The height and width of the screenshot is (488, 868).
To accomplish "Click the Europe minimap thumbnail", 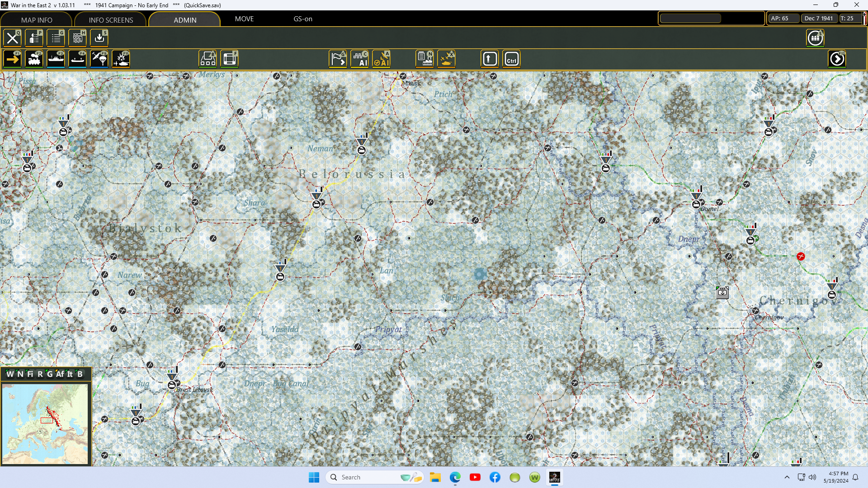I will point(45,424).
